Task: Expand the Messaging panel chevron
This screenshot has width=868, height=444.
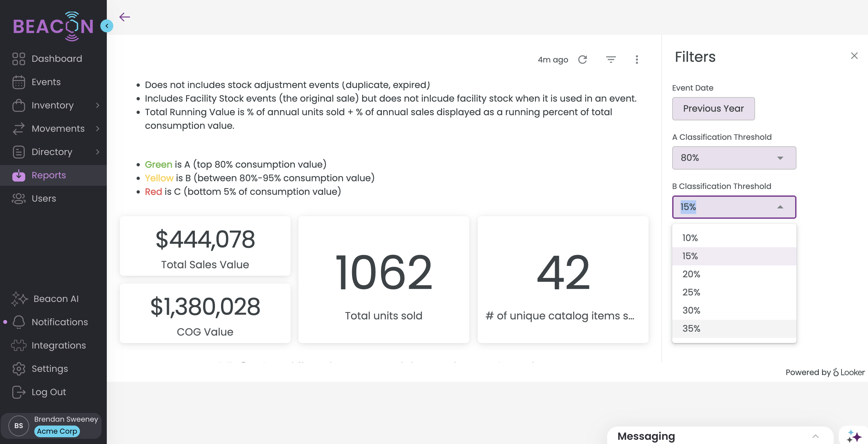Action: pos(815,436)
